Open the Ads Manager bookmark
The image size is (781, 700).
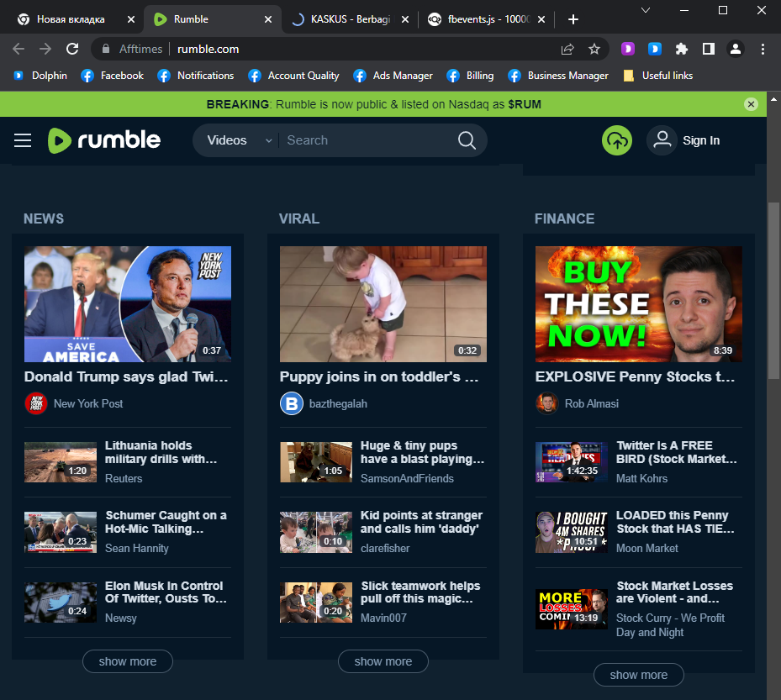click(x=393, y=76)
